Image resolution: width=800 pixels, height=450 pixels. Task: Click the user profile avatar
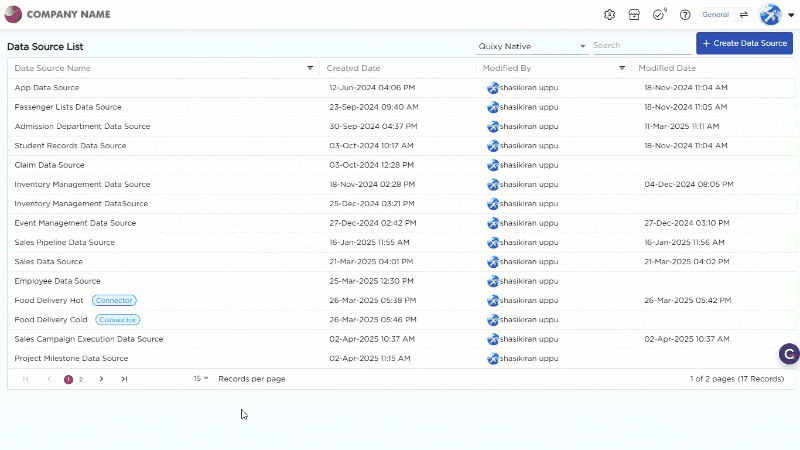click(770, 15)
